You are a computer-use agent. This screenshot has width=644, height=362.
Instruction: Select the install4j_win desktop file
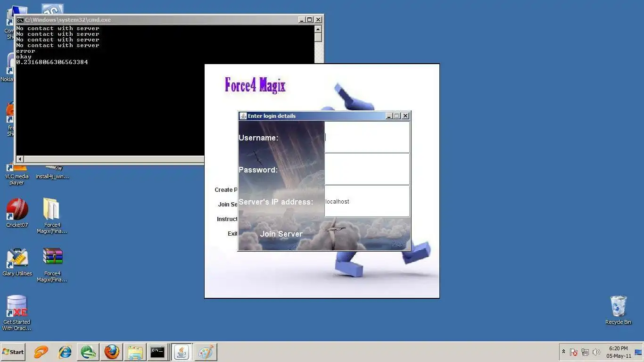52,173
